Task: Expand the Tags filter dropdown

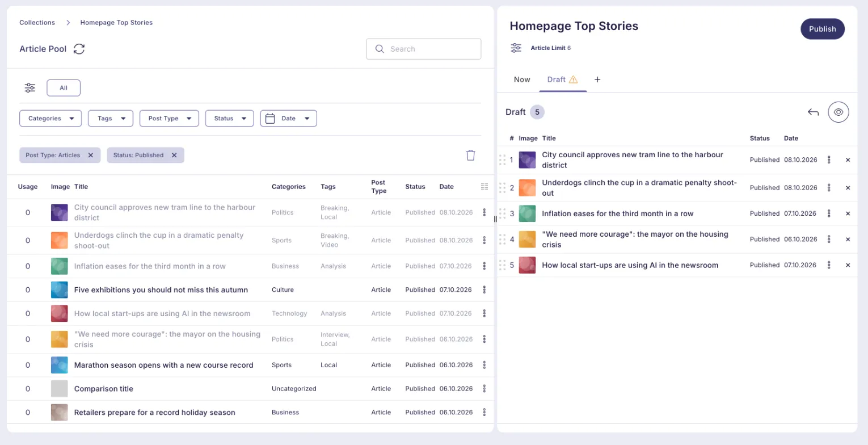Action: (111, 118)
